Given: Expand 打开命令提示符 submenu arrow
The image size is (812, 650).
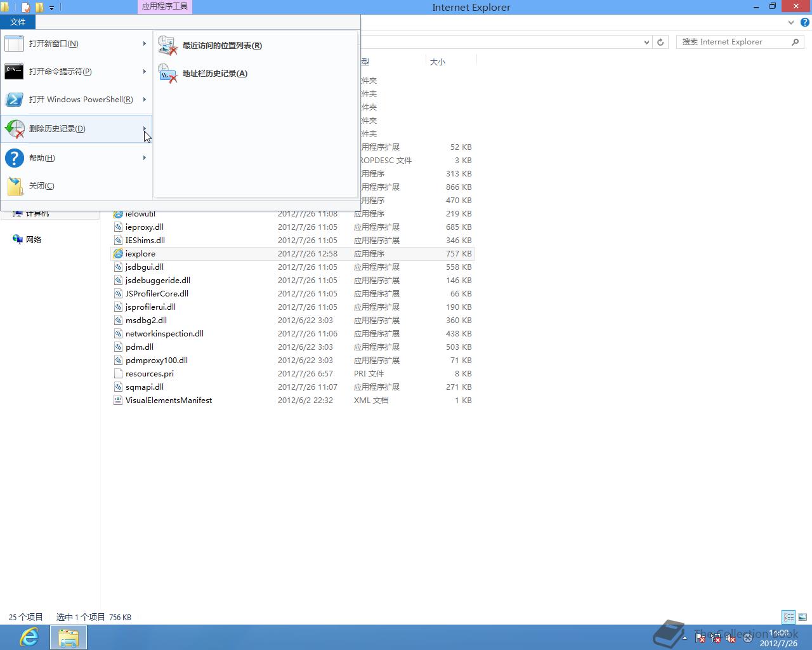Looking at the screenshot, I should 145,72.
